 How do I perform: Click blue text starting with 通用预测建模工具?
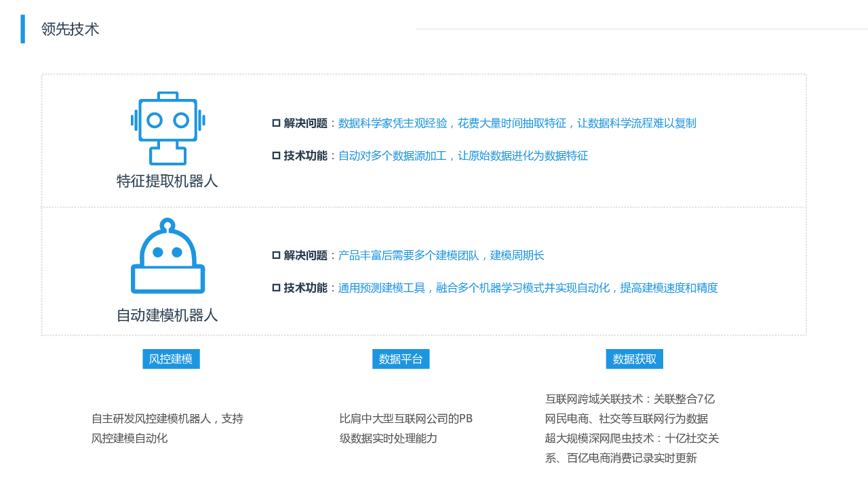tap(528, 288)
